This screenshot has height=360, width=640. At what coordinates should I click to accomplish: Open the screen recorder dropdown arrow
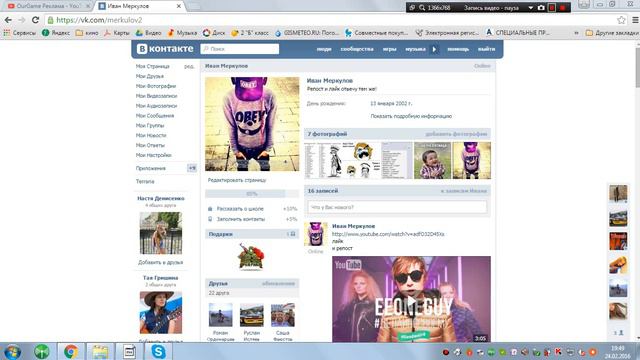tap(531, 7)
